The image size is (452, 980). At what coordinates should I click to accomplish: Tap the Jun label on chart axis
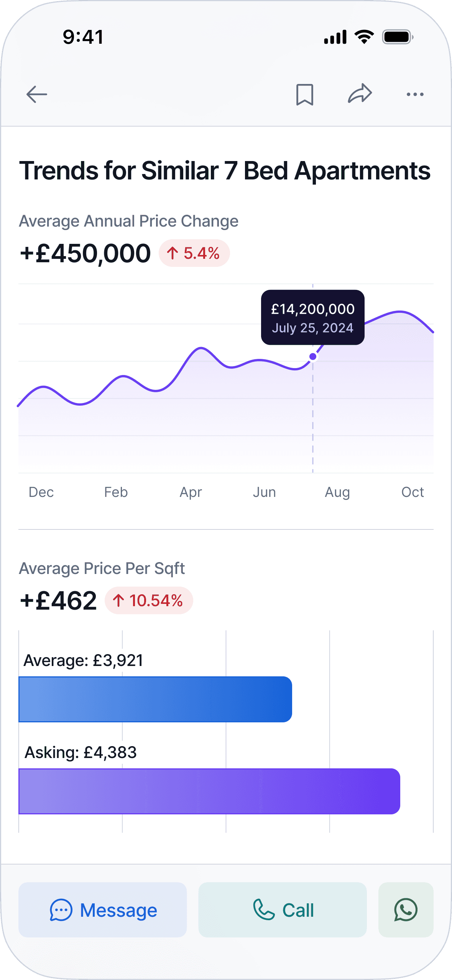[265, 492]
